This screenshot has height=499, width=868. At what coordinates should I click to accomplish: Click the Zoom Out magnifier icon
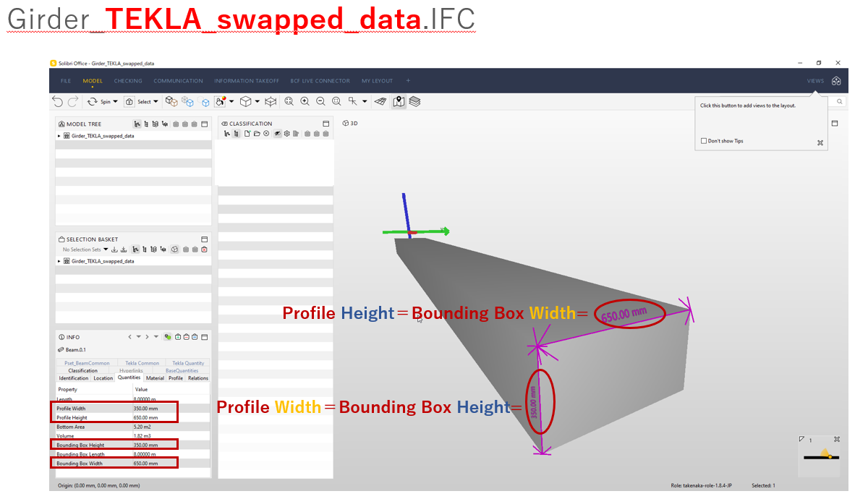(320, 102)
